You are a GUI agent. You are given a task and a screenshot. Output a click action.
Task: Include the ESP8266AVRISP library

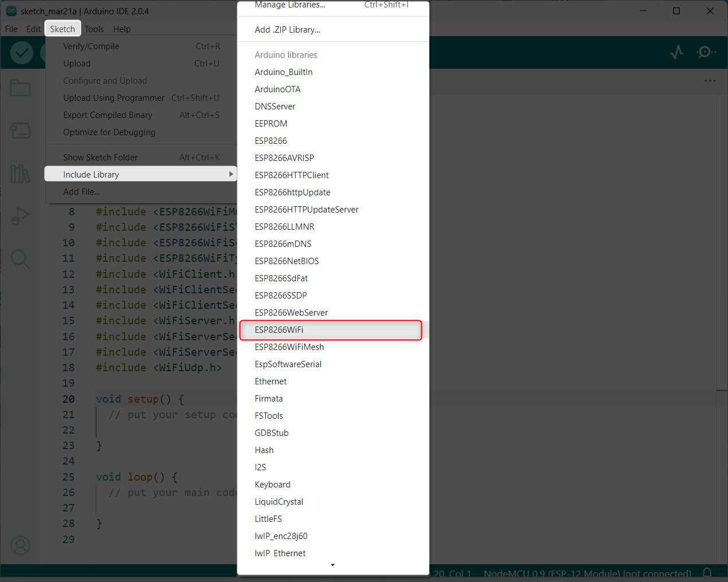pos(333,158)
